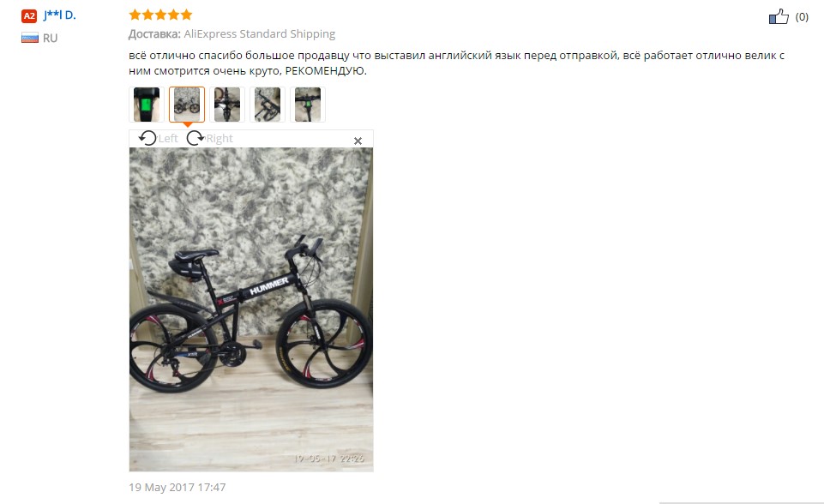
Task: Close the enlarged photo viewer
Action: pos(358,141)
